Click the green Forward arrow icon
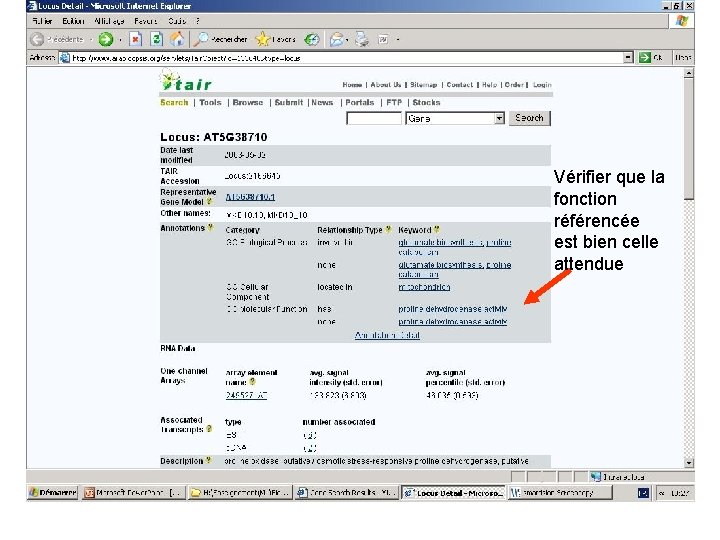Screen dimensions: 720x540 point(106,39)
